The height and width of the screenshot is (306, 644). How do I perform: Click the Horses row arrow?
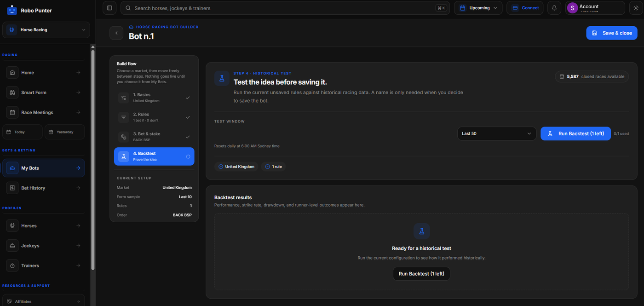(x=78, y=225)
